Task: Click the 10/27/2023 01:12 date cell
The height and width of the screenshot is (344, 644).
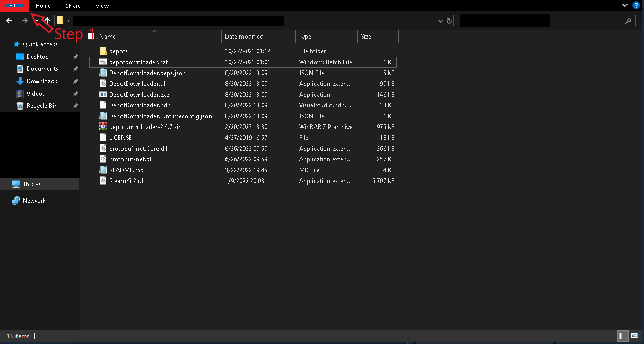Action: [248, 51]
